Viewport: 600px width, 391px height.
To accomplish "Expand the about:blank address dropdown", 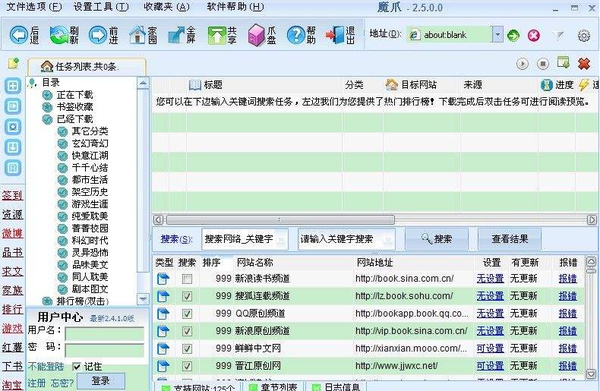I will pos(497,35).
